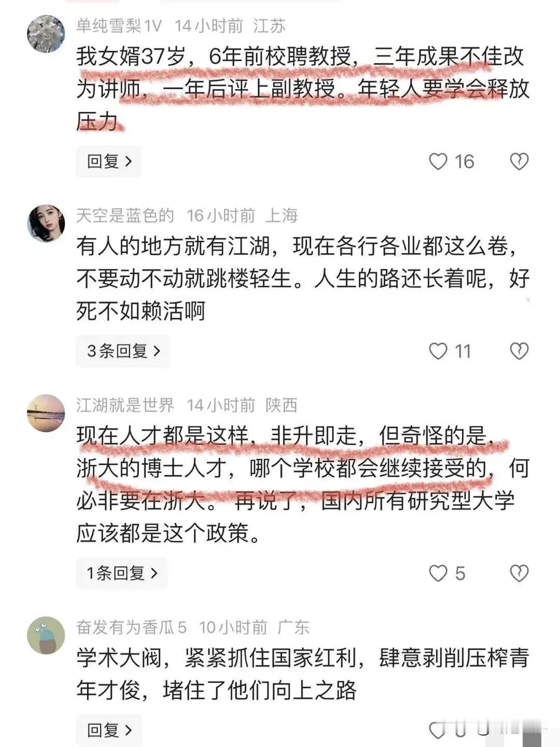The height and width of the screenshot is (747, 560).
Task: Dislike the comment by 天空是蓝色的
Action: tap(519, 351)
